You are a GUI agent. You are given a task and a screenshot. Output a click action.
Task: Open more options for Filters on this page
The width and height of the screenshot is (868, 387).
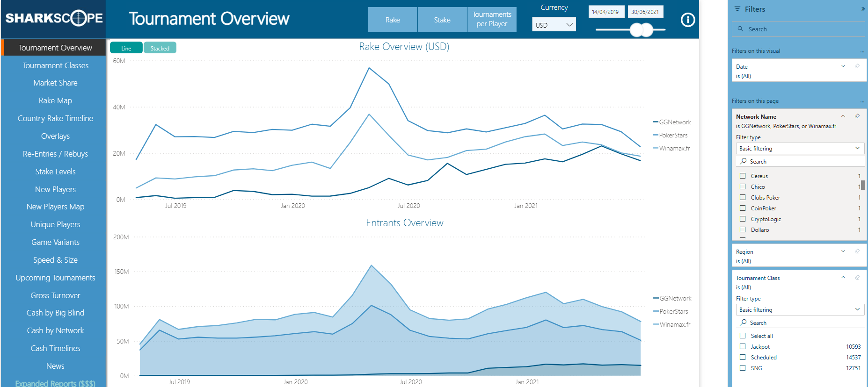tap(862, 101)
